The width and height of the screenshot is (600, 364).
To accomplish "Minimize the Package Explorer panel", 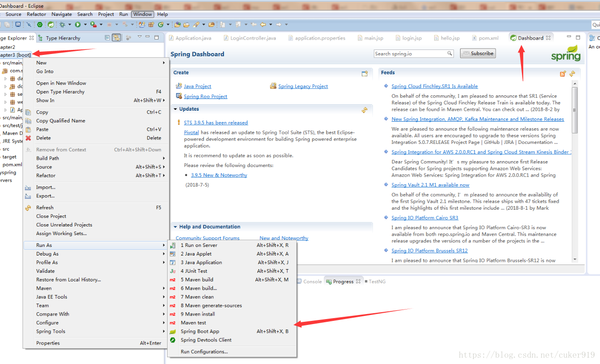I will 148,37.
